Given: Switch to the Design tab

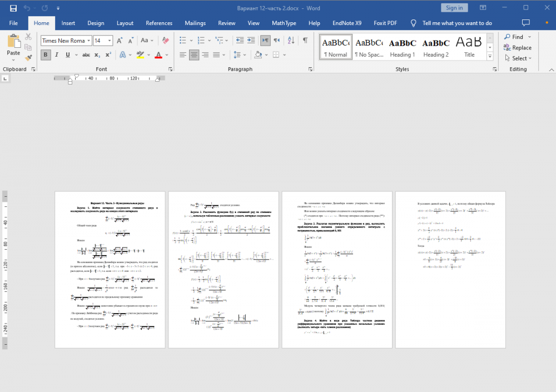Looking at the screenshot, I should pos(96,23).
